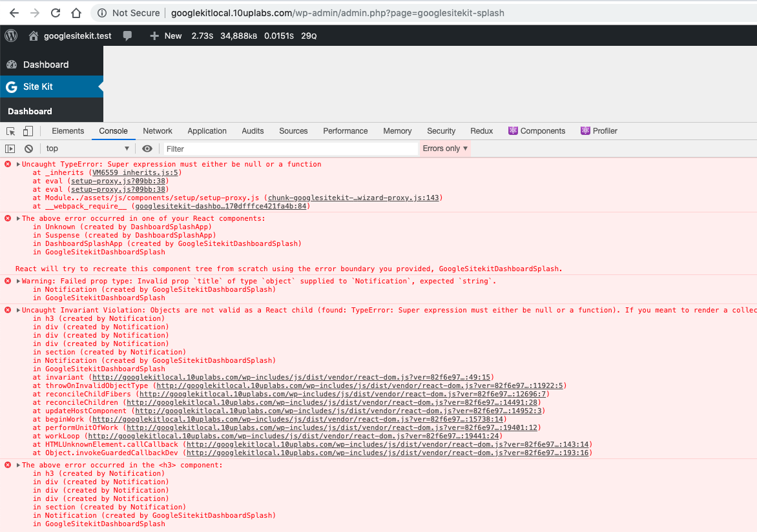Clear the console with the ban icon
The height and width of the screenshot is (532, 757).
[x=29, y=148]
